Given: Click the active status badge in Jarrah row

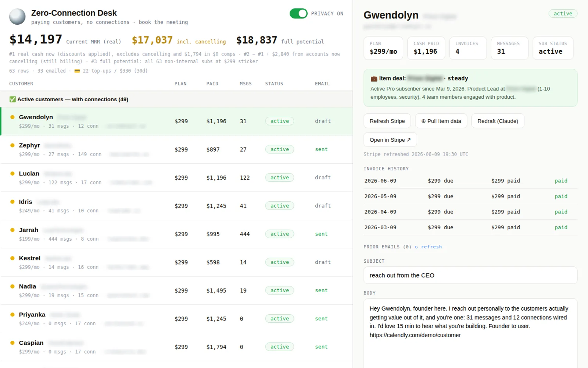Looking at the screenshot, I should coord(280,234).
